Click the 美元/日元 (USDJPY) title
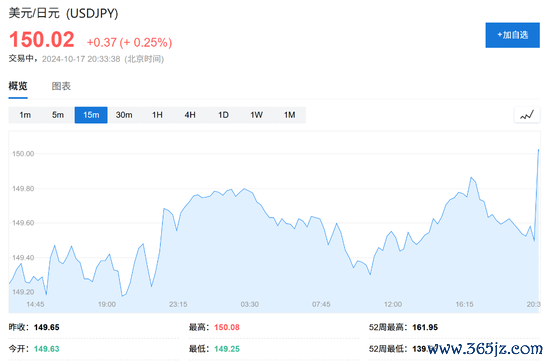 63,13
